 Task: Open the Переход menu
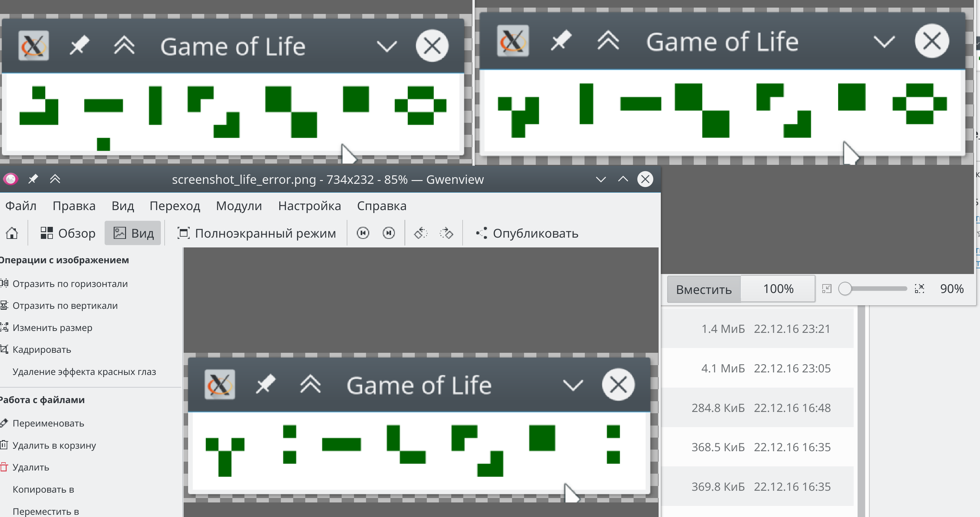pyautogui.click(x=174, y=206)
